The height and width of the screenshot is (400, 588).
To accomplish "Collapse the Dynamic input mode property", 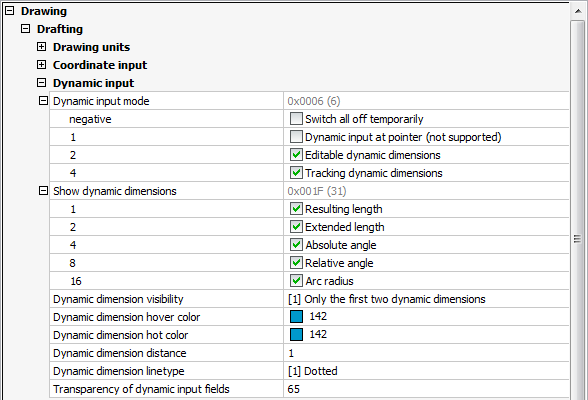I will (44, 100).
